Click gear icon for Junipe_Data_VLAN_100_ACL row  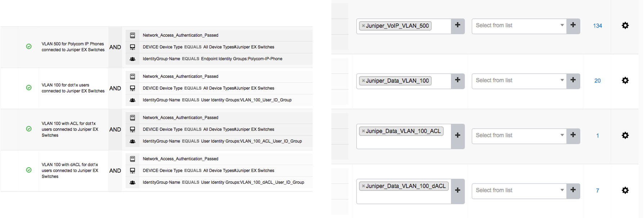(625, 135)
